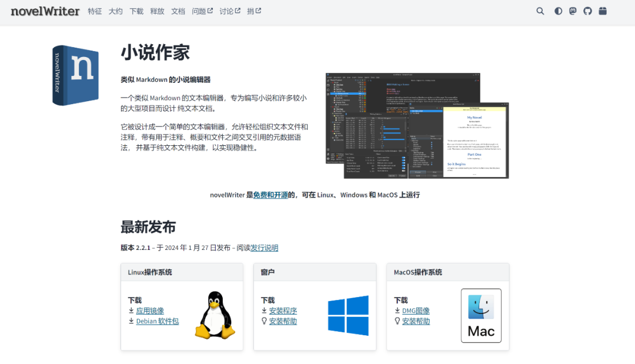Image resolution: width=635 pixels, height=364 pixels.
Task: Download the Windows 安装程序
Action: 283,311
